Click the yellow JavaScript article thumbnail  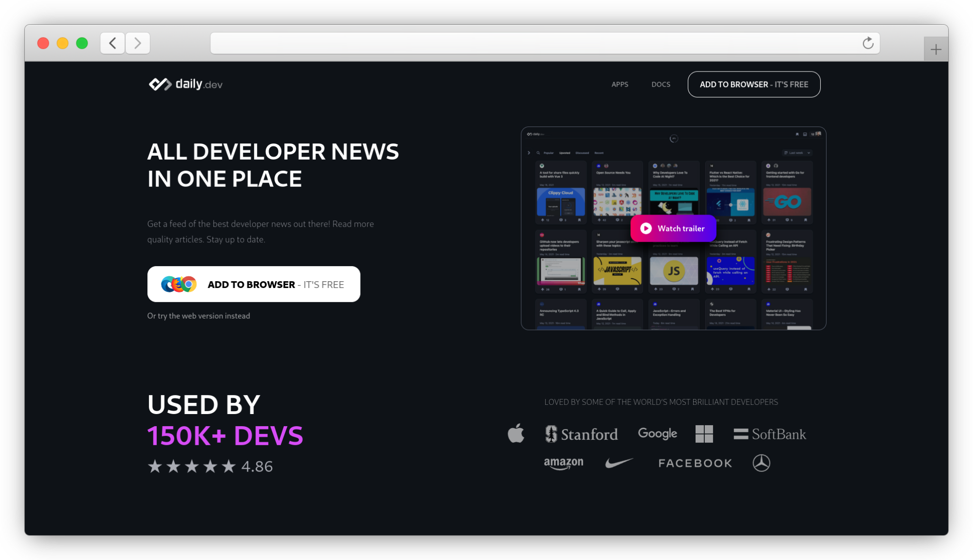[x=617, y=271]
